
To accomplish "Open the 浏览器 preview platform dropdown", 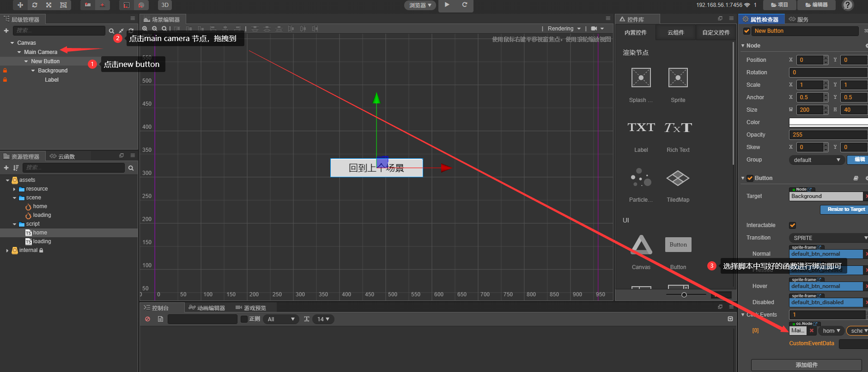I will [420, 6].
